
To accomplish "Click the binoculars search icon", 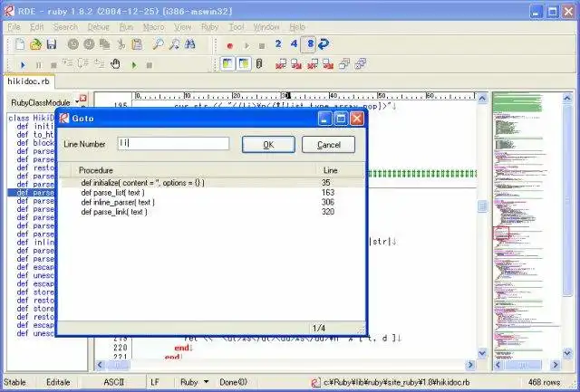I will pyautogui.click(x=189, y=44).
